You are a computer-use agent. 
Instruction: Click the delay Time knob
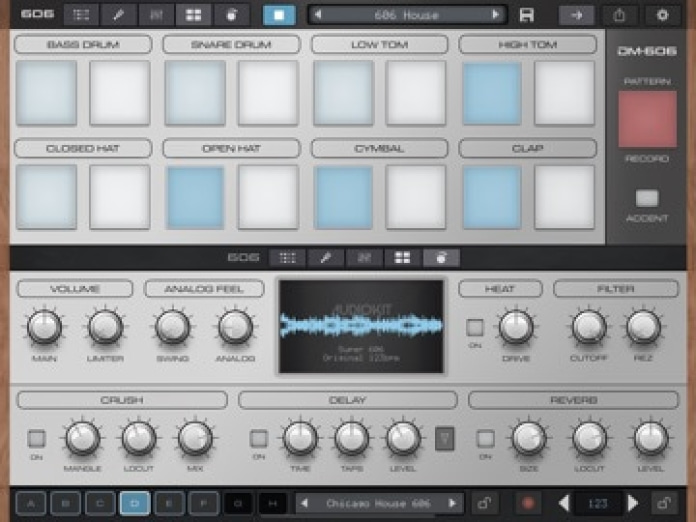300,438
